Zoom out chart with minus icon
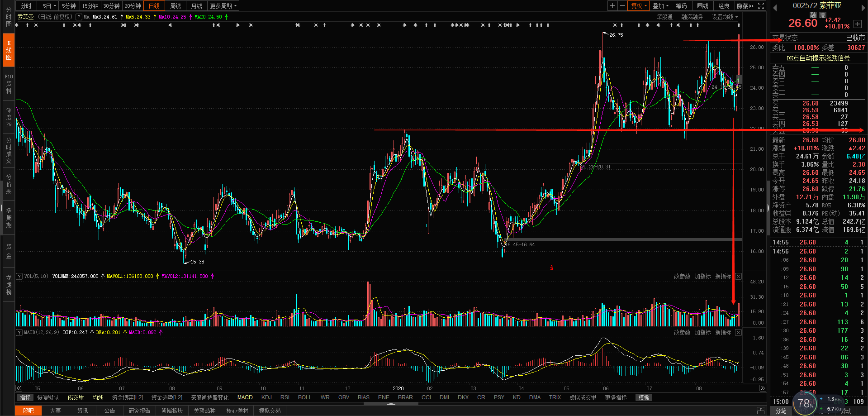This screenshot has width=868, height=416. 623,6
